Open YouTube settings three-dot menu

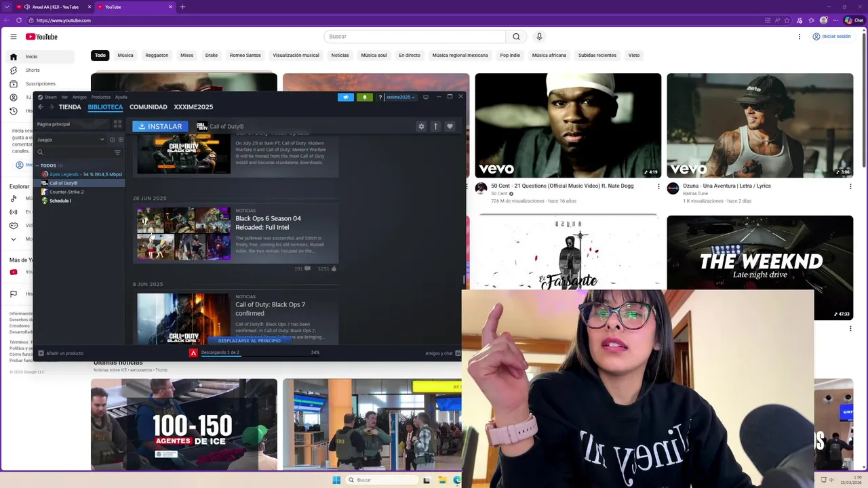tap(800, 37)
